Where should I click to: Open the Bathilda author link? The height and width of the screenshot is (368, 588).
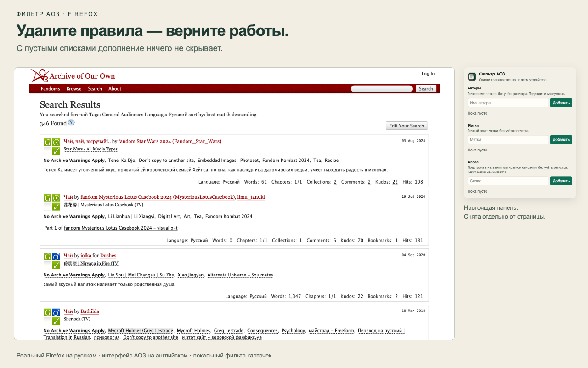point(90,311)
